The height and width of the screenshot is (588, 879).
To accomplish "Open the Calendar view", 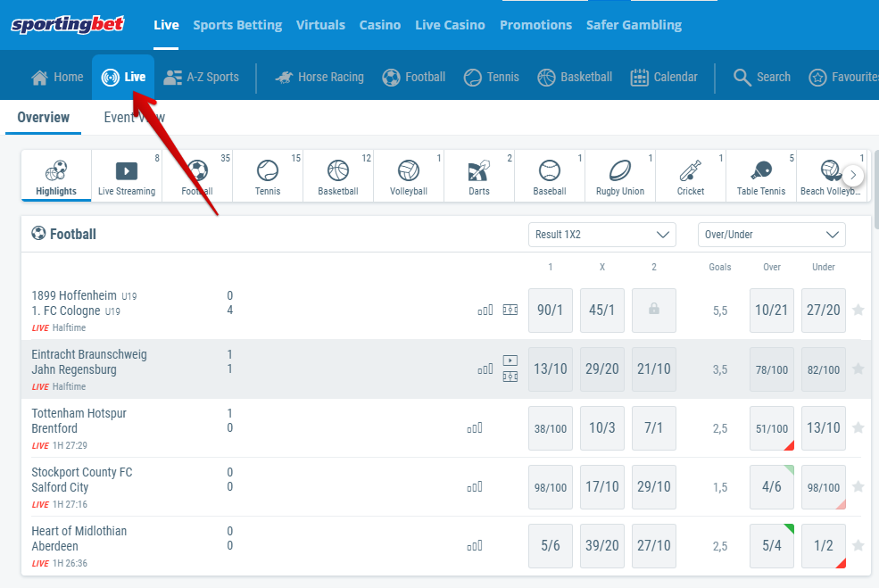I will pyautogui.click(x=664, y=78).
